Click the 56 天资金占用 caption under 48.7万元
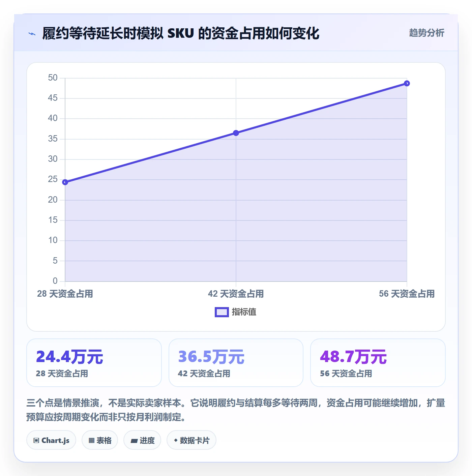472x476 pixels. pyautogui.click(x=346, y=374)
